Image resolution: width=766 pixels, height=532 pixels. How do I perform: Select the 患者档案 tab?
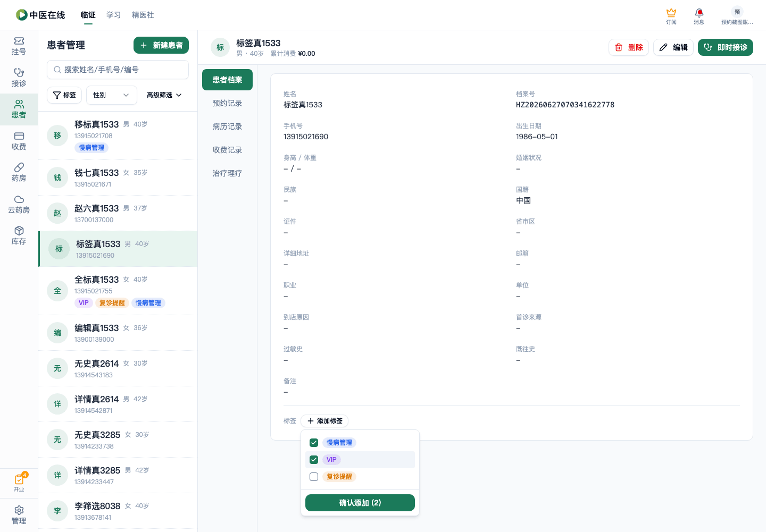pyautogui.click(x=227, y=80)
